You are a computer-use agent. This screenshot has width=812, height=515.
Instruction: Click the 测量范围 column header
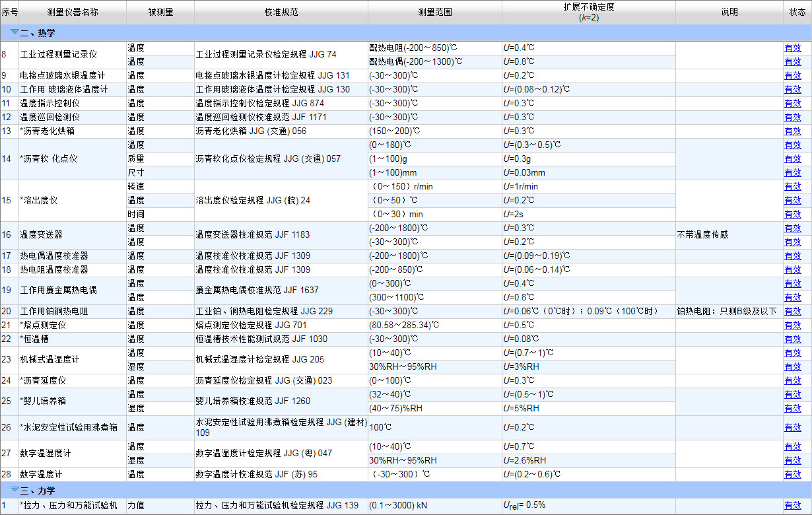pyautogui.click(x=435, y=13)
